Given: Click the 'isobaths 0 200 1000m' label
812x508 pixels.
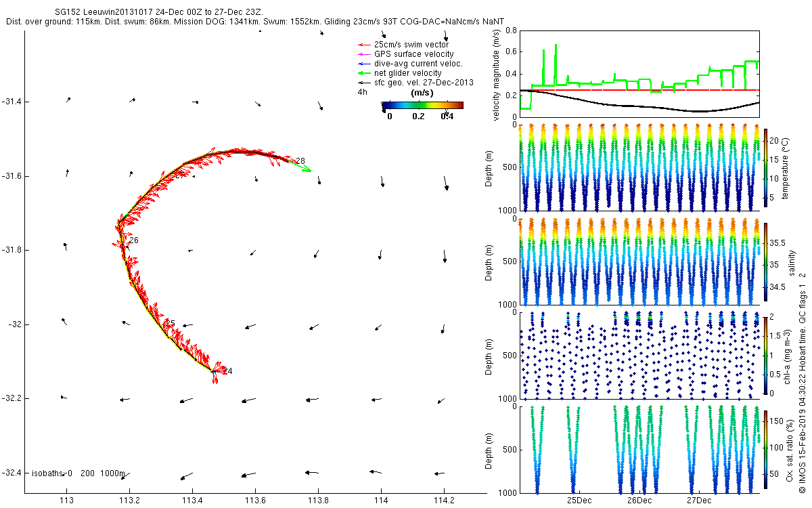Looking at the screenshot, I should click(78, 473).
